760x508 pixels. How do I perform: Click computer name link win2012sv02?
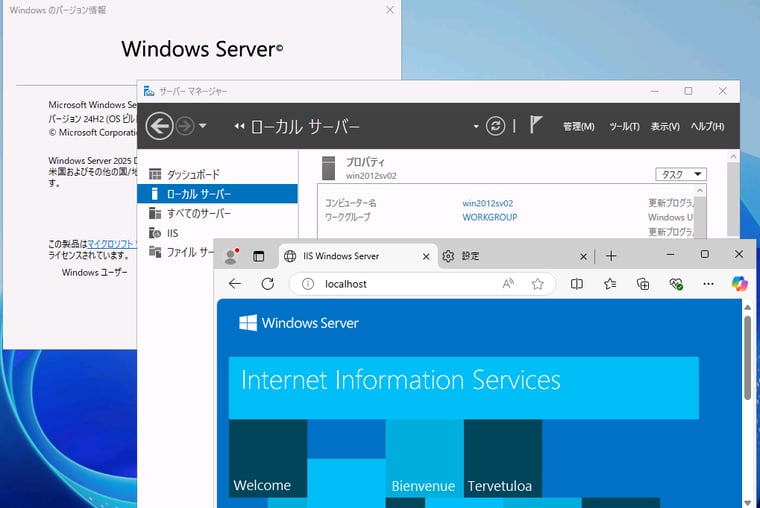click(488, 203)
